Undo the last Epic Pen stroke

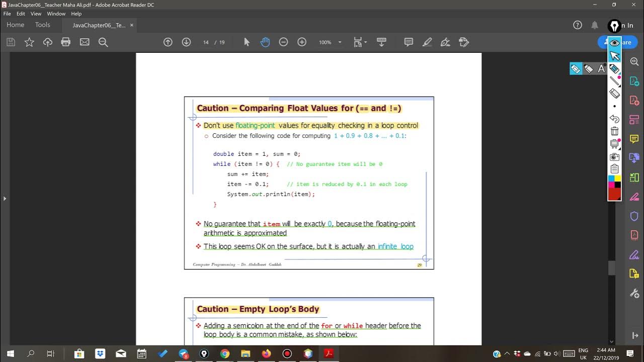point(614,119)
